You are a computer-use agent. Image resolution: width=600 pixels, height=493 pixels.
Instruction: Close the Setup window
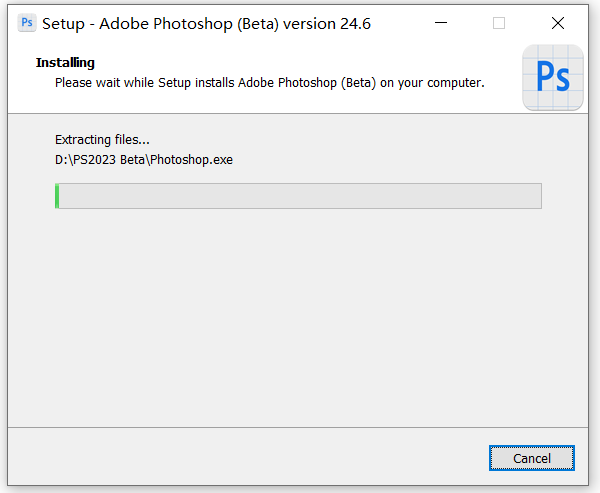(557, 23)
